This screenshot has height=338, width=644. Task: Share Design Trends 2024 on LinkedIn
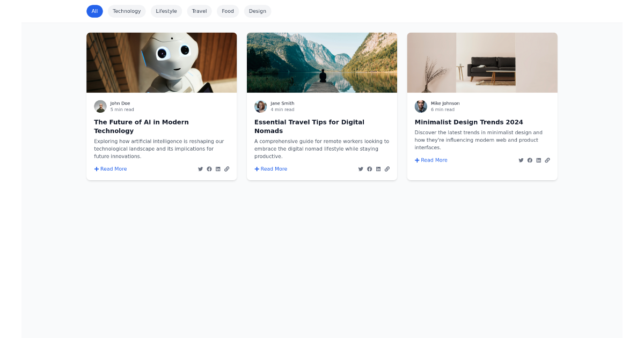tap(538, 160)
